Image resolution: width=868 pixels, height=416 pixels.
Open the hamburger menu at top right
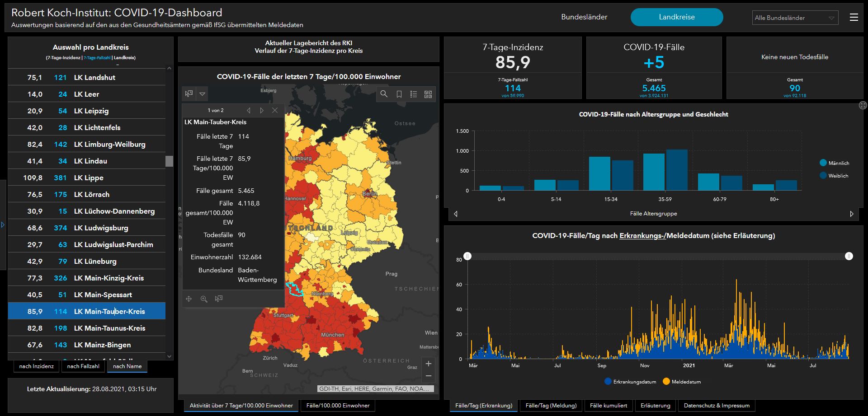pos(854,17)
